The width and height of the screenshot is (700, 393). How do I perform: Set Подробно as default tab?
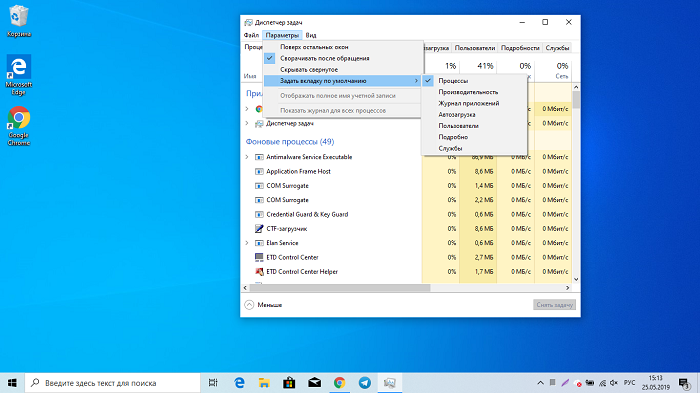[x=474, y=137]
